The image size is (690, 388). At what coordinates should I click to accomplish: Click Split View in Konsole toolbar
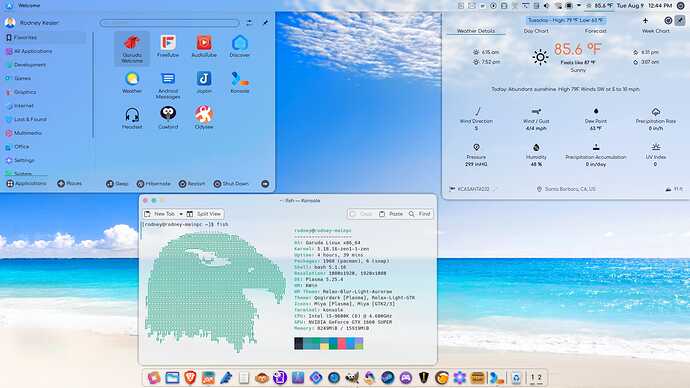(205, 214)
